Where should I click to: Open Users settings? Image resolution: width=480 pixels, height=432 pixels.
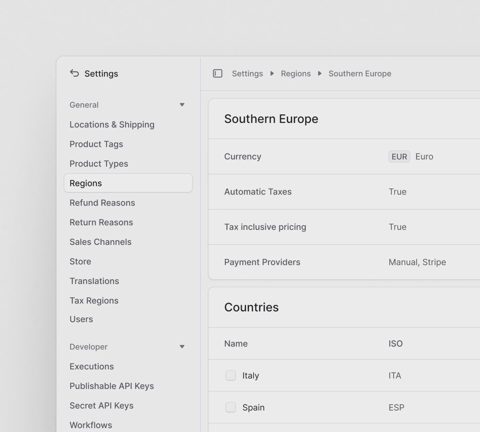pyautogui.click(x=81, y=319)
